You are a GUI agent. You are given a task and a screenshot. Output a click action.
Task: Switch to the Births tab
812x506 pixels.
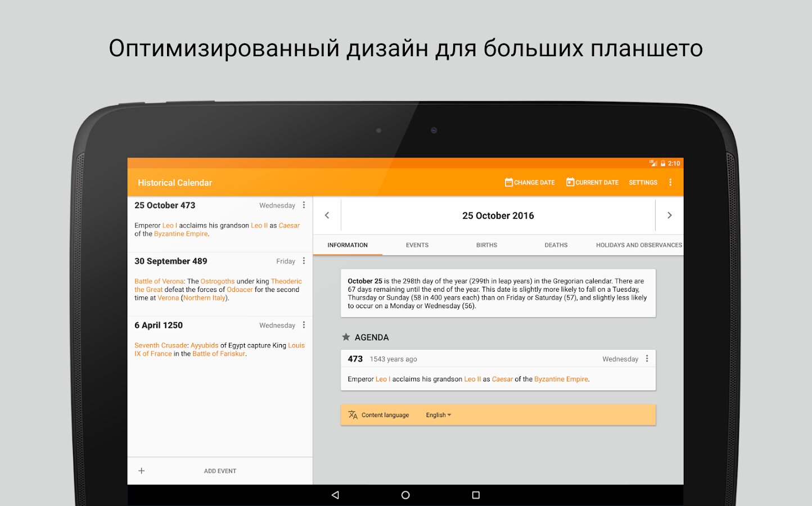coord(486,245)
